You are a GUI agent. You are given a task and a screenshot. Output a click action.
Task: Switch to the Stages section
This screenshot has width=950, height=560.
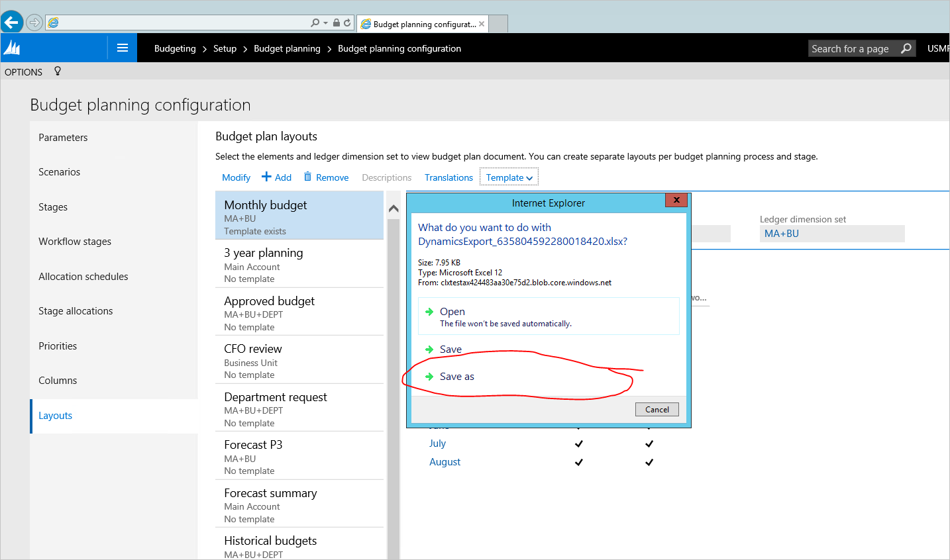point(53,207)
